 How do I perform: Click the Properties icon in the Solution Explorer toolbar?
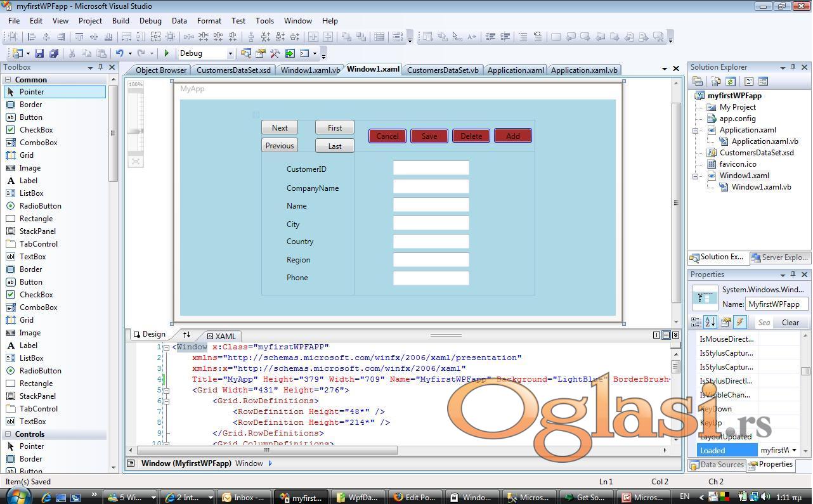[x=698, y=81]
